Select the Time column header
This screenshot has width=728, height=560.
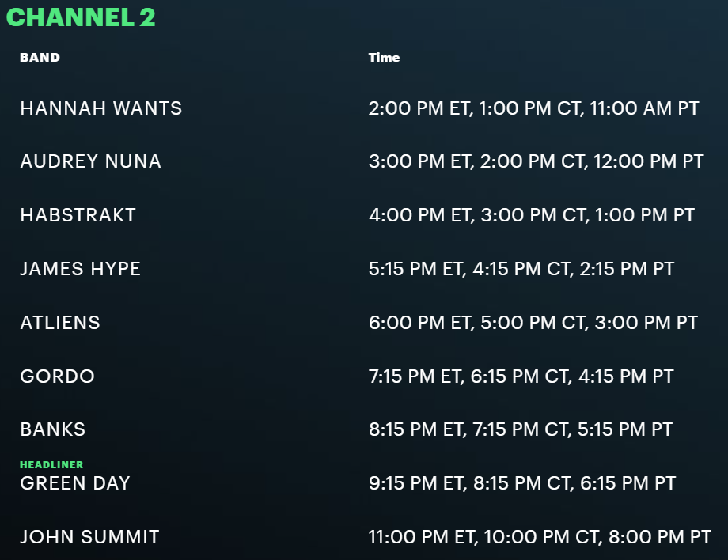point(384,58)
